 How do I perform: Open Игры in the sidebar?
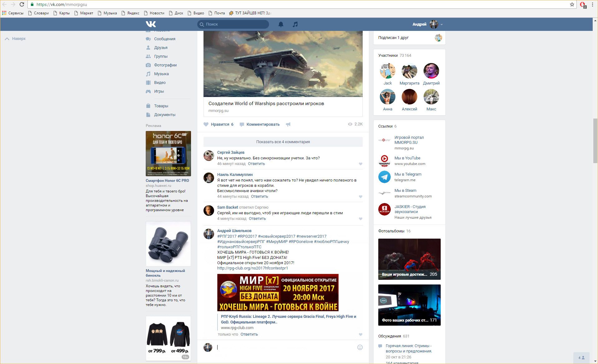pyautogui.click(x=159, y=91)
